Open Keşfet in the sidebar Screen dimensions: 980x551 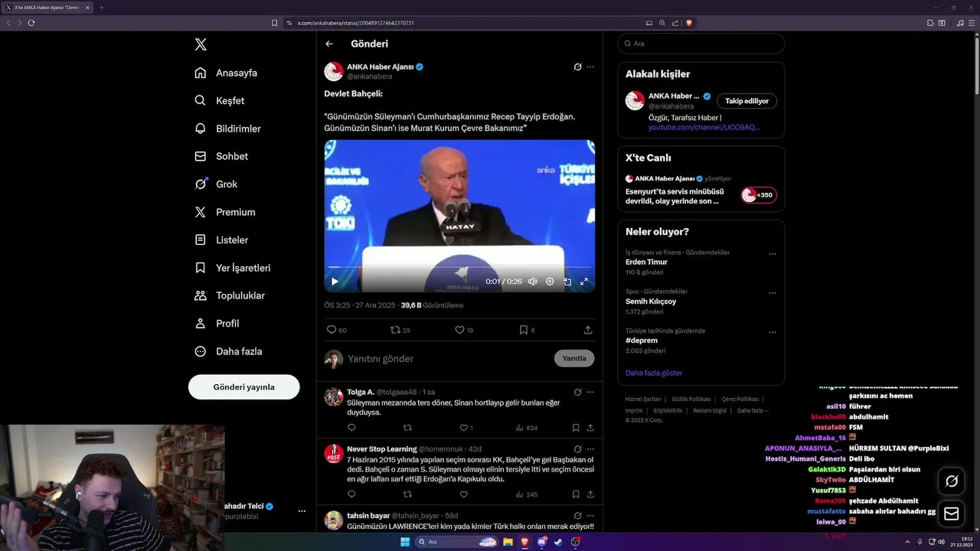tap(220, 100)
